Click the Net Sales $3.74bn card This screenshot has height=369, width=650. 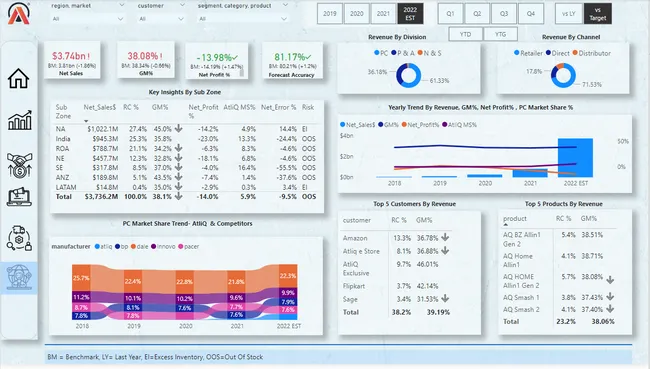click(x=71, y=60)
